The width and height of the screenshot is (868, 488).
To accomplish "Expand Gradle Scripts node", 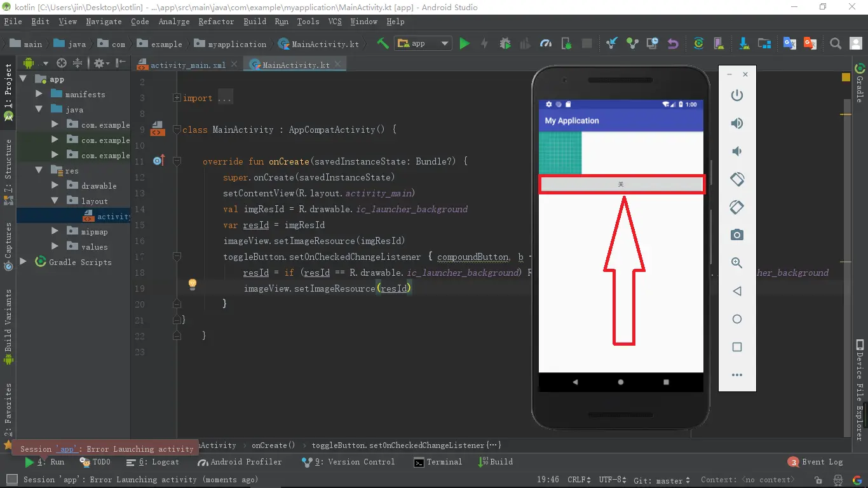I will click(x=24, y=262).
